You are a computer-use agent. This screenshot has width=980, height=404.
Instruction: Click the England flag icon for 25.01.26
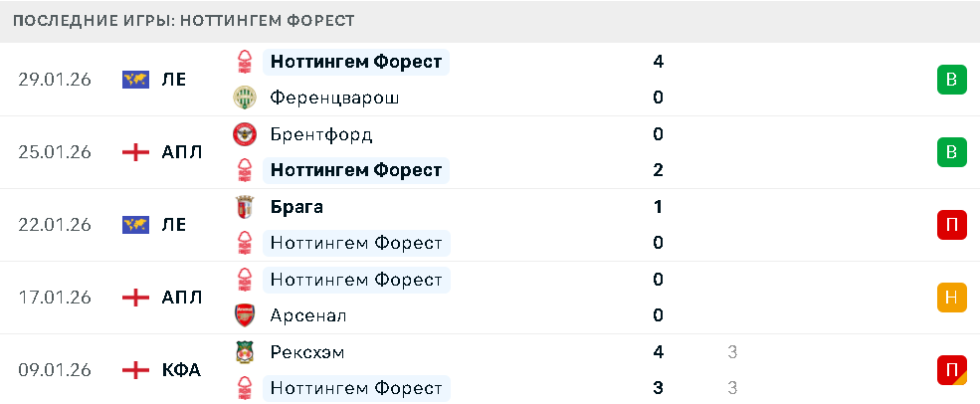[135, 152]
